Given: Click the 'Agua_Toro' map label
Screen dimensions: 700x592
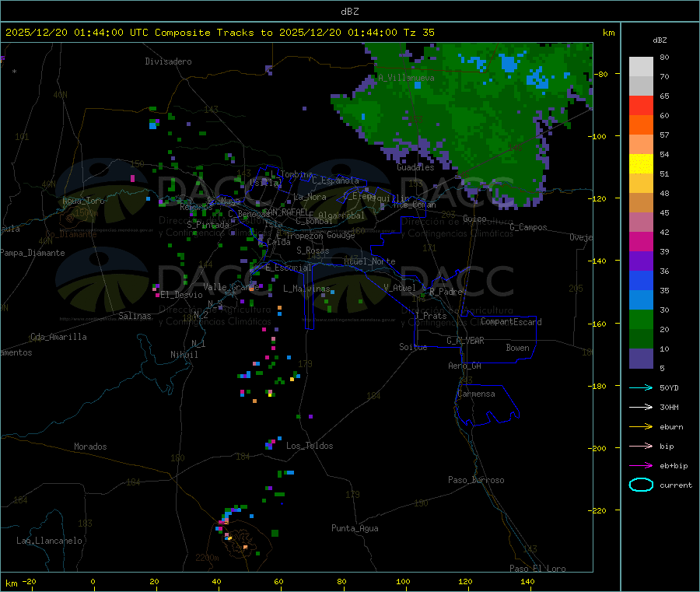Looking at the screenshot, I should (x=83, y=201).
